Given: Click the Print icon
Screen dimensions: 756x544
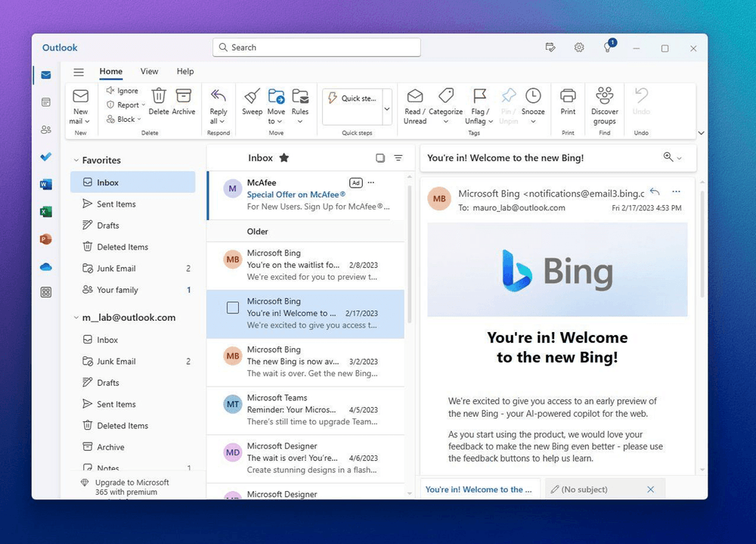Looking at the screenshot, I should point(568,97).
